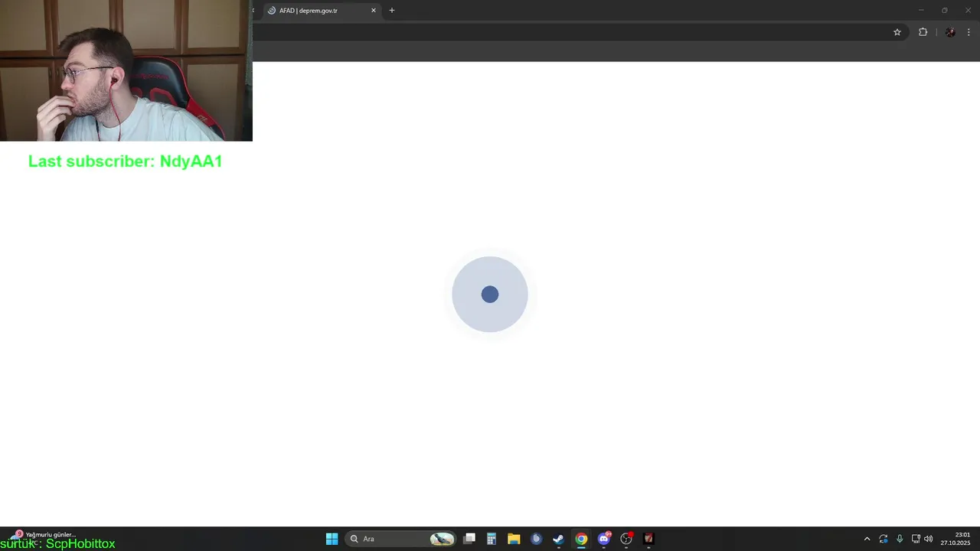Open the Chrome three-dot menu
The height and width of the screenshot is (551, 980).
pyautogui.click(x=969, y=32)
